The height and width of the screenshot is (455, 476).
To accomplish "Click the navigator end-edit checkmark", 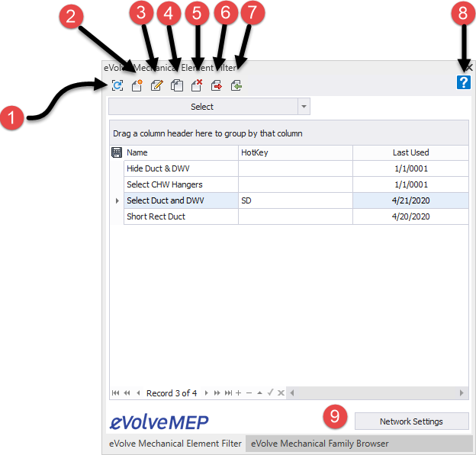I will pyautogui.click(x=270, y=393).
